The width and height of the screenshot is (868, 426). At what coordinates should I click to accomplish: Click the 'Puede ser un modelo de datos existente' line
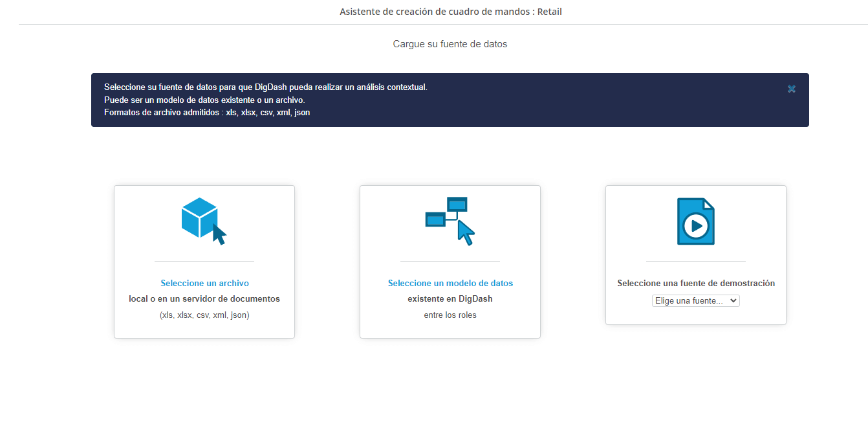tap(204, 100)
